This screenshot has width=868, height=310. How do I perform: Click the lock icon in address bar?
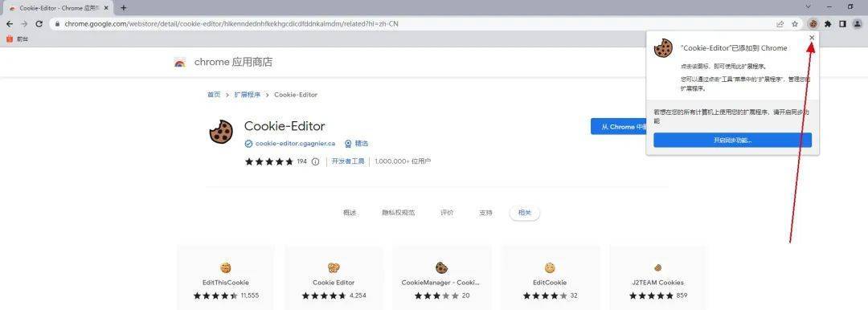(x=57, y=24)
